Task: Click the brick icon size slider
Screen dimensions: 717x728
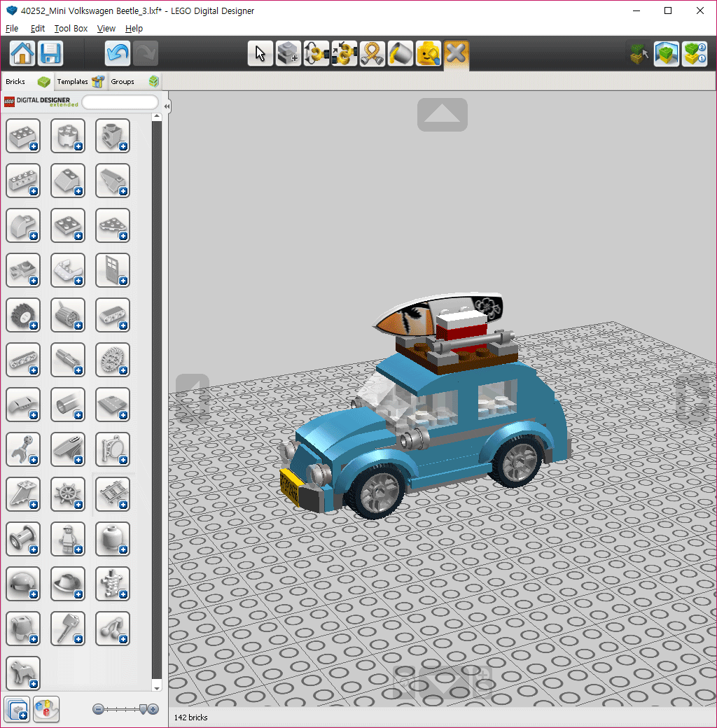Action: [x=126, y=709]
